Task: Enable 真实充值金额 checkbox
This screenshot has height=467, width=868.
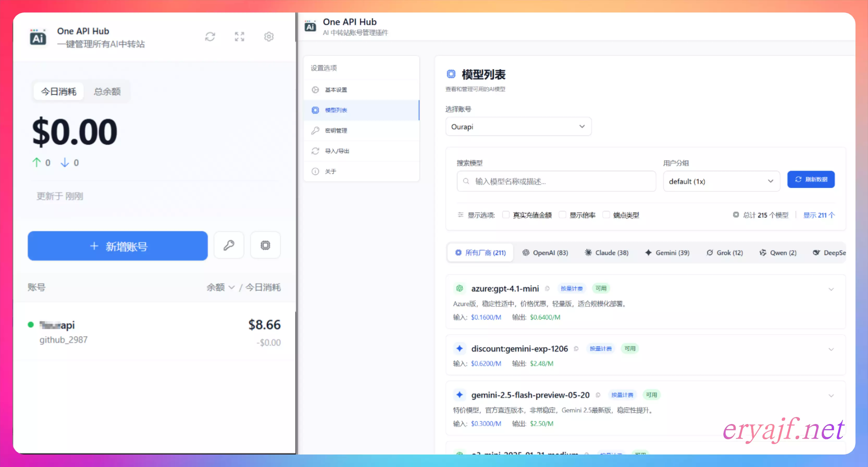Action: pyautogui.click(x=506, y=215)
